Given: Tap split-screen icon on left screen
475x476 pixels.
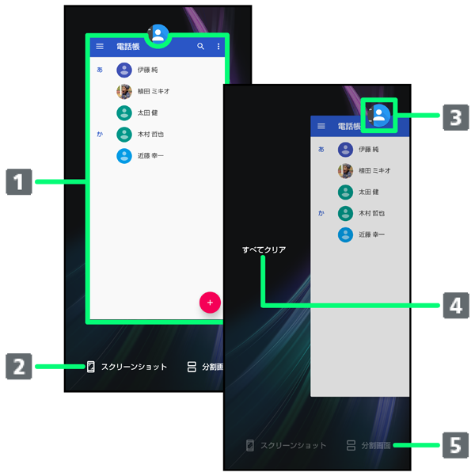Looking at the screenshot, I should point(192,367).
